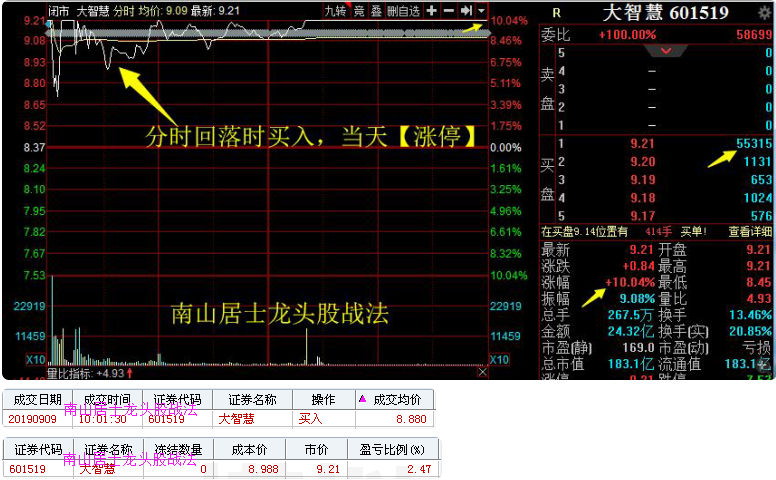The height and width of the screenshot is (480, 776).
Task: Click buy level 1 volume 55315
Action: tap(754, 144)
